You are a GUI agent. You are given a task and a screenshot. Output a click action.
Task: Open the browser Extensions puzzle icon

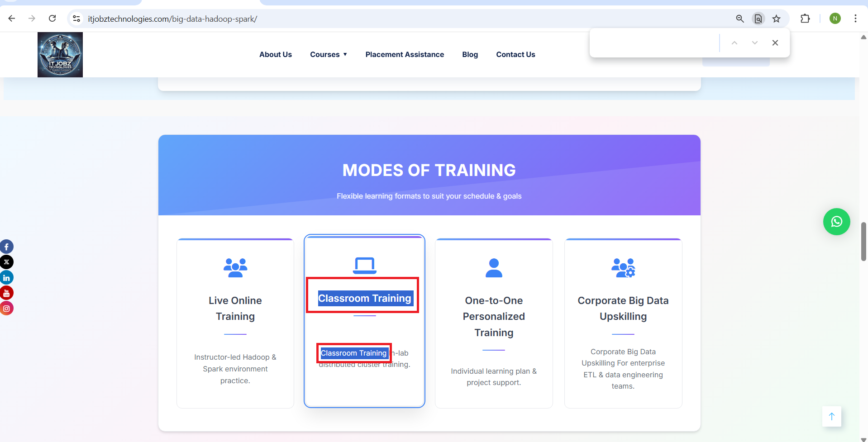pyautogui.click(x=805, y=19)
